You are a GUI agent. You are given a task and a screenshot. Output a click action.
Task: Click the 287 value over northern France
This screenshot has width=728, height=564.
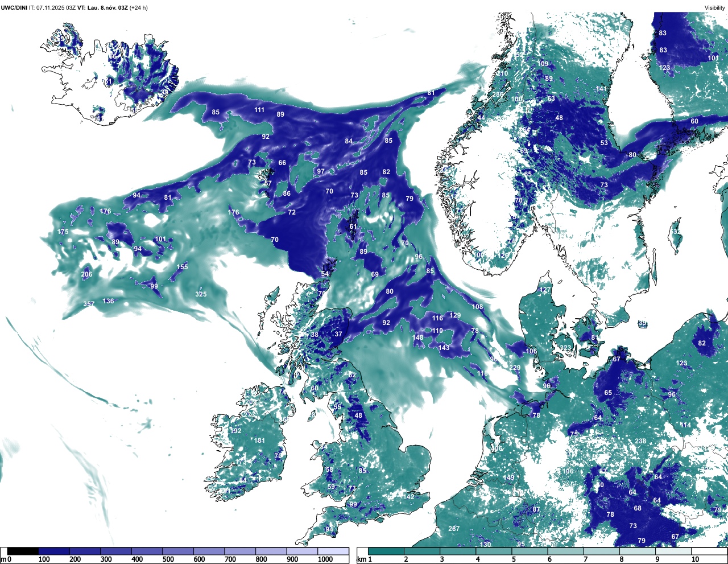coord(453,529)
